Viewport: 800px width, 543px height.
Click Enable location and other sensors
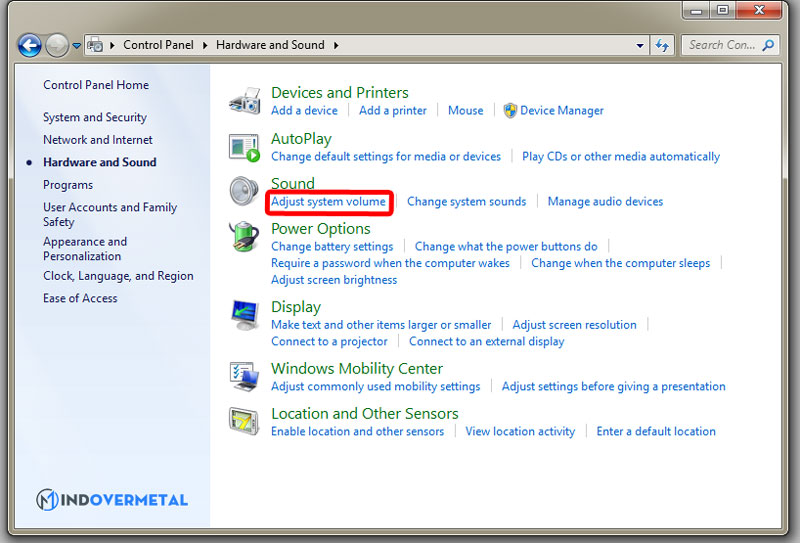(x=357, y=431)
